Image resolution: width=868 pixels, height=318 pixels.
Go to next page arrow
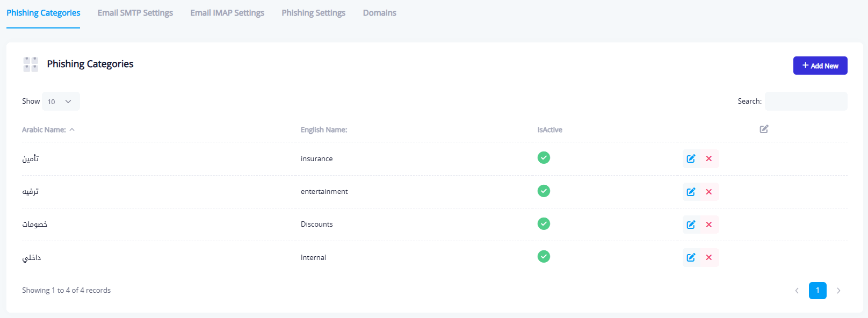838,291
